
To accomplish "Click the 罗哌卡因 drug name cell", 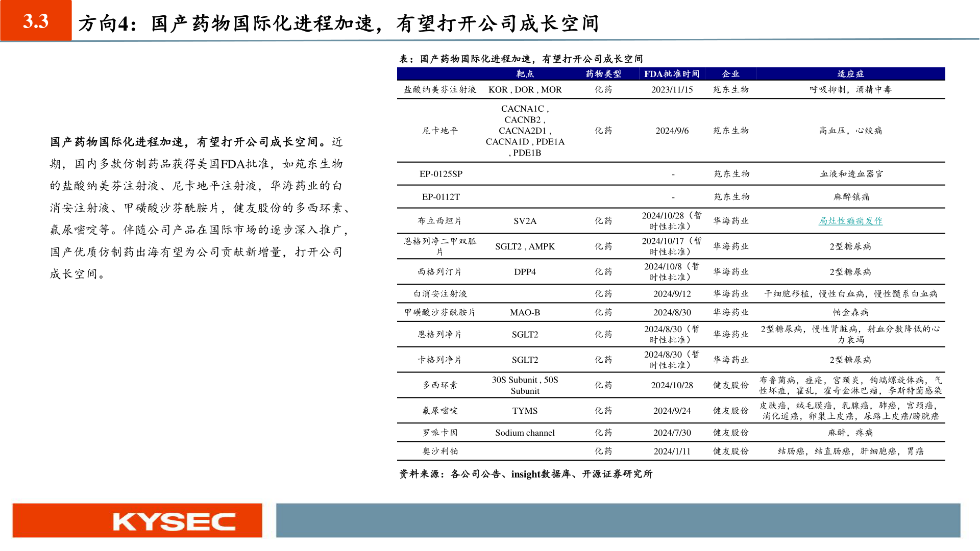I will click(x=440, y=433).
